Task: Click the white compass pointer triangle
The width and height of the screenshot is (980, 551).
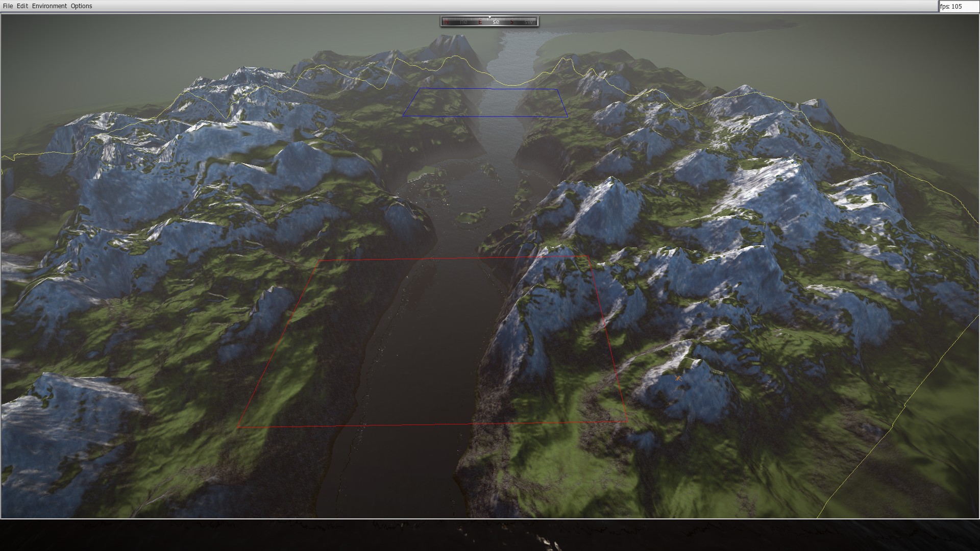Action: coord(489,18)
